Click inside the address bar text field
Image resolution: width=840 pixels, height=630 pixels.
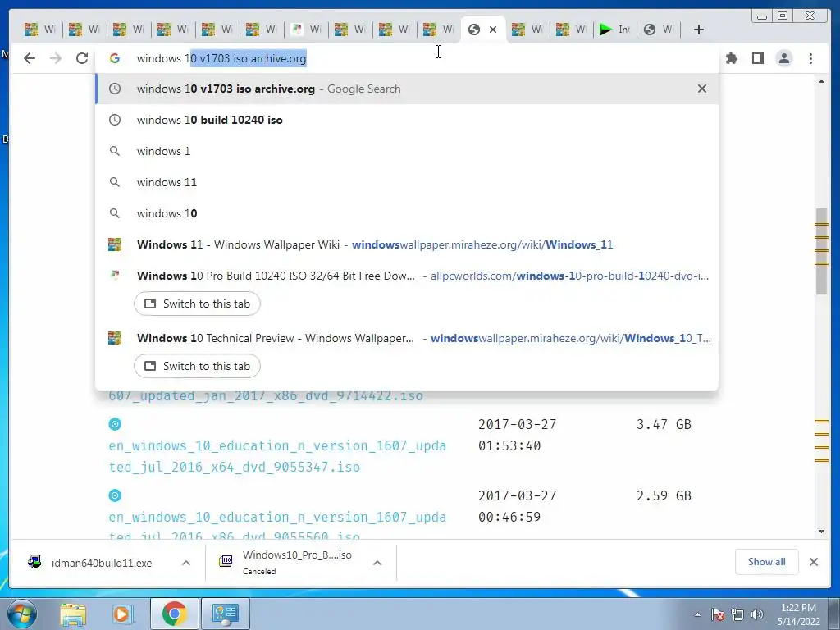coord(407,58)
